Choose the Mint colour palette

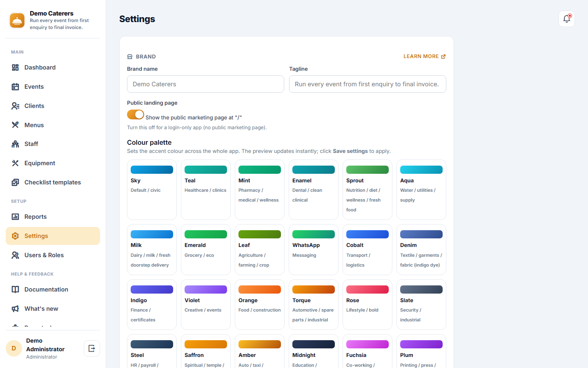260,190
